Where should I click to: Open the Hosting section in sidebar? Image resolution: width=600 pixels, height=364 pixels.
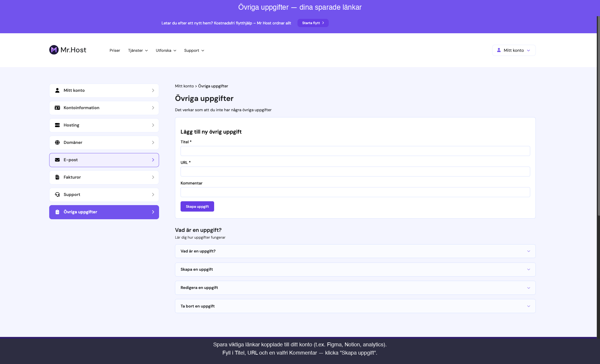coord(104,125)
